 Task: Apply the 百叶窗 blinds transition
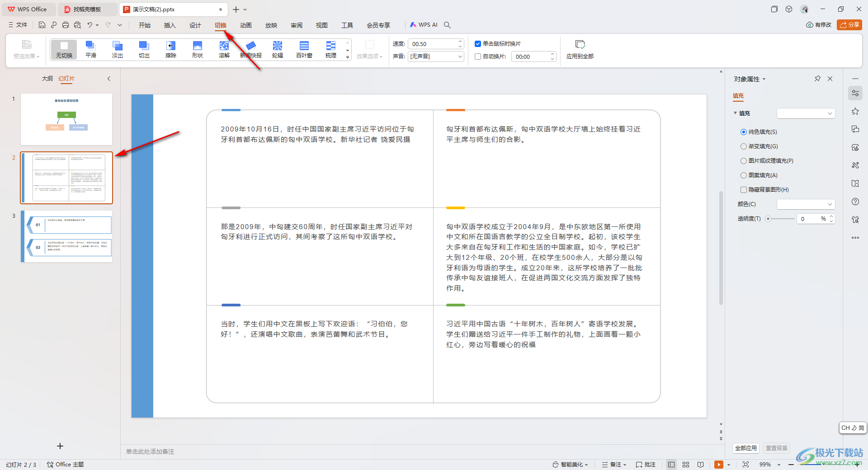[x=304, y=49]
